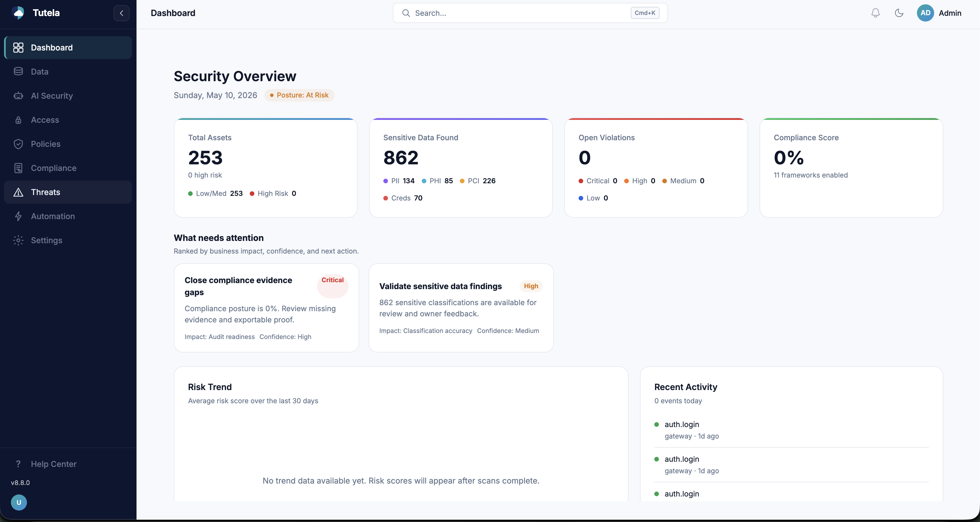Click the Low 0 violations entry
Image resolution: width=980 pixels, height=522 pixels.
point(593,198)
